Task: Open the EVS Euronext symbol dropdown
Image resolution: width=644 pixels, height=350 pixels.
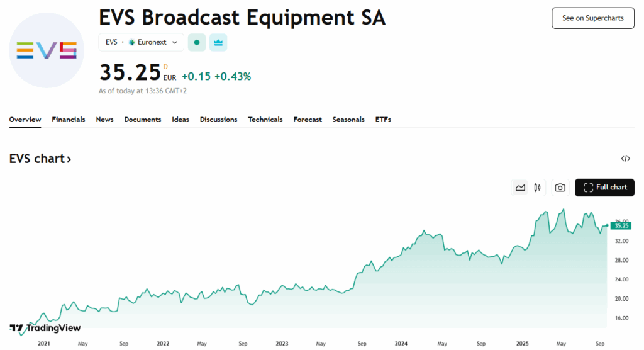Action: pos(141,42)
